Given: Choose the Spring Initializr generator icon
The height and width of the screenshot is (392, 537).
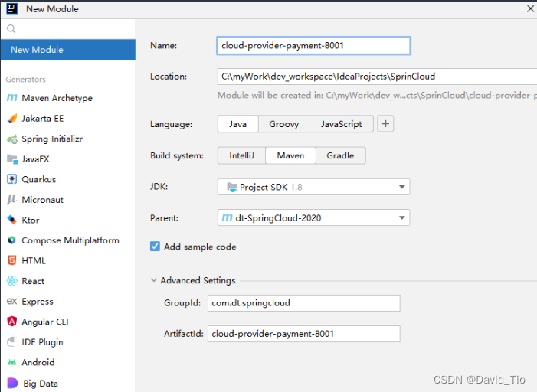Looking at the screenshot, I should 12,139.
